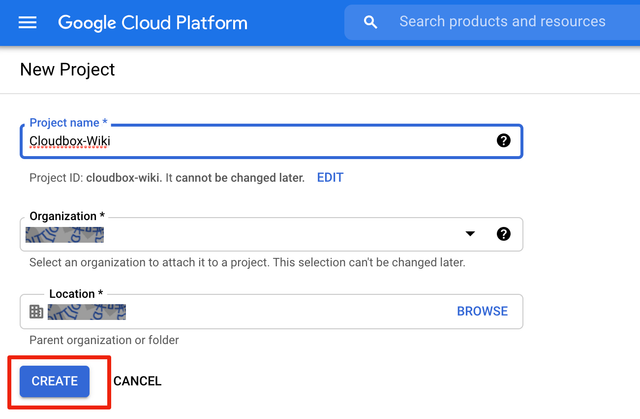Click the 'Project ID: cloudbox-wiki' text
Image resolution: width=640 pixels, height=419 pixels.
coord(95,178)
